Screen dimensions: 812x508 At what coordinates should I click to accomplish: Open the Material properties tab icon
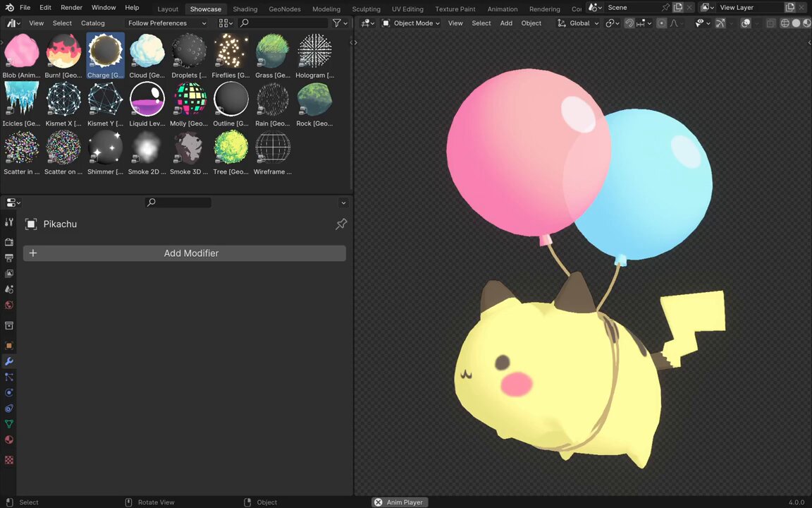[x=8, y=440]
